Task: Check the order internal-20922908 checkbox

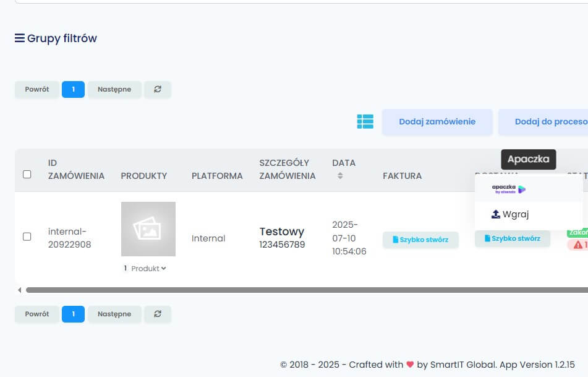Action: (27, 236)
